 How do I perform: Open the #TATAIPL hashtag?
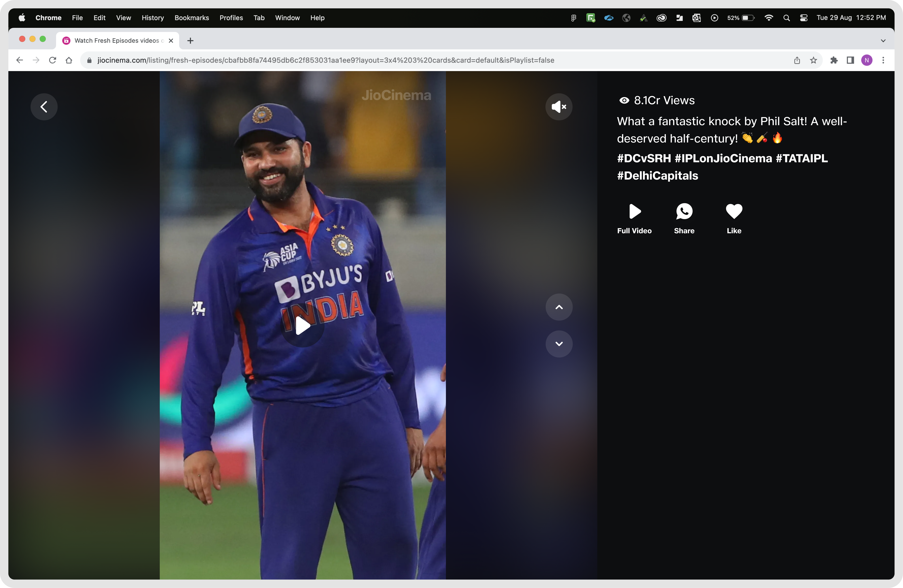(802, 158)
